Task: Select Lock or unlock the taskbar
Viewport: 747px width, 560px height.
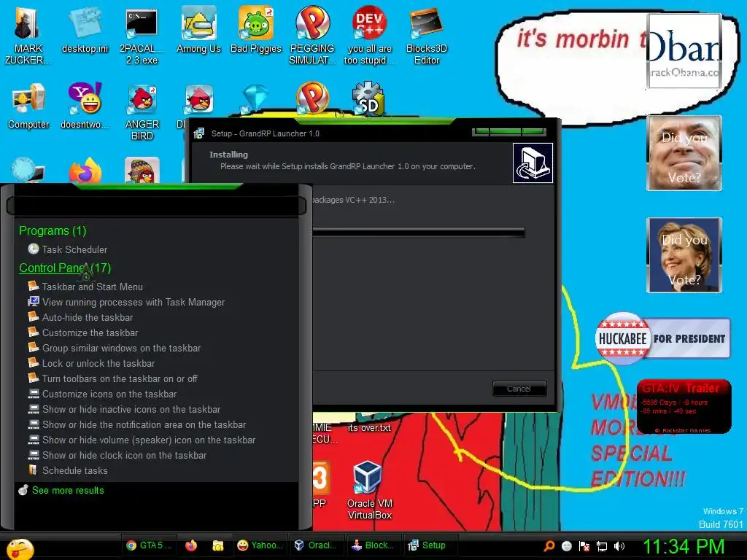Action: click(x=98, y=363)
